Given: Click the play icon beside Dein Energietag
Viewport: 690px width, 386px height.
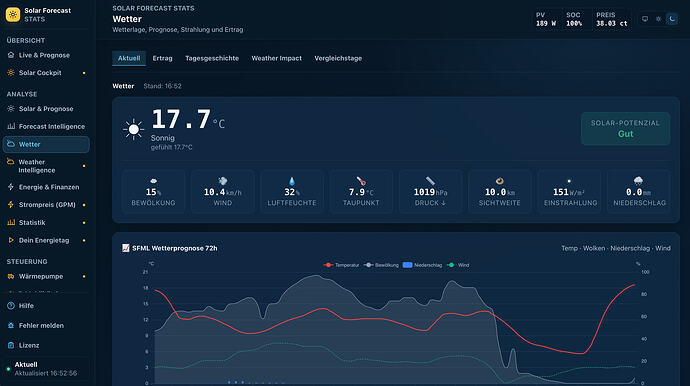Looking at the screenshot, I should [11, 240].
